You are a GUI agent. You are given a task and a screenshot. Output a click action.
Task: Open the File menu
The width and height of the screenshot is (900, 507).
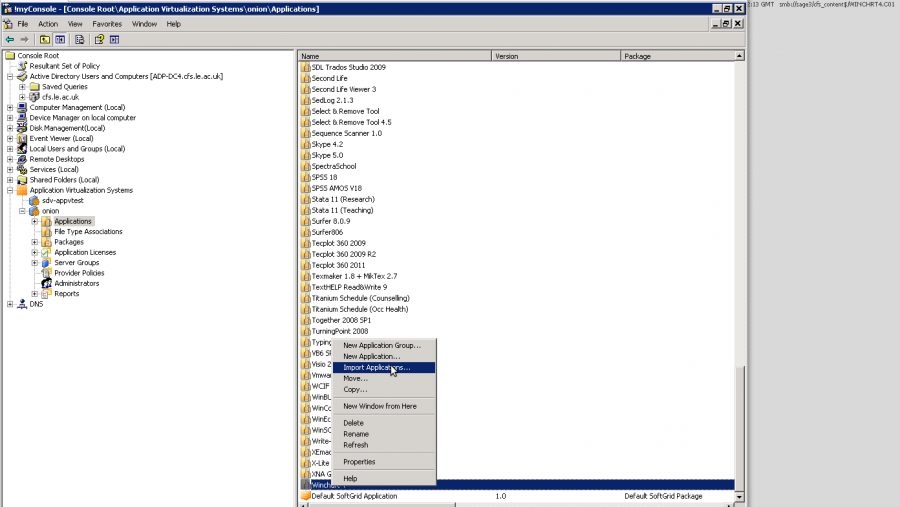tap(23, 24)
